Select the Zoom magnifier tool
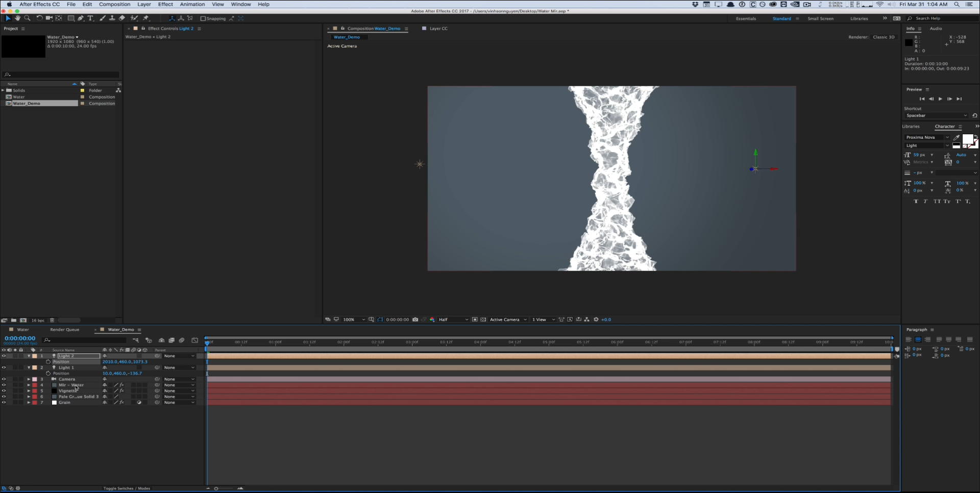The width and height of the screenshot is (980, 493). 27,18
